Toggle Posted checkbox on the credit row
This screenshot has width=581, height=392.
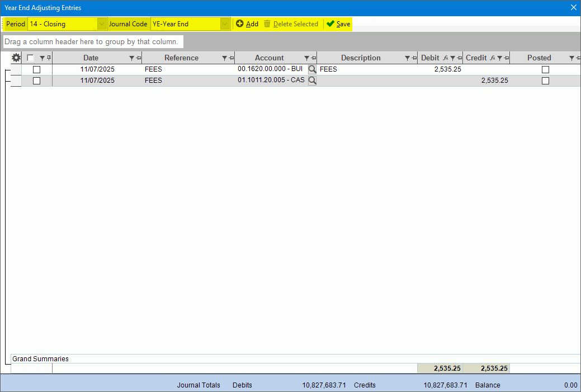pyautogui.click(x=545, y=81)
